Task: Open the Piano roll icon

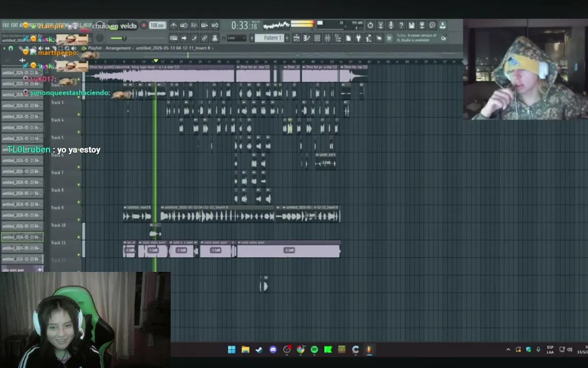Action: pos(307,38)
